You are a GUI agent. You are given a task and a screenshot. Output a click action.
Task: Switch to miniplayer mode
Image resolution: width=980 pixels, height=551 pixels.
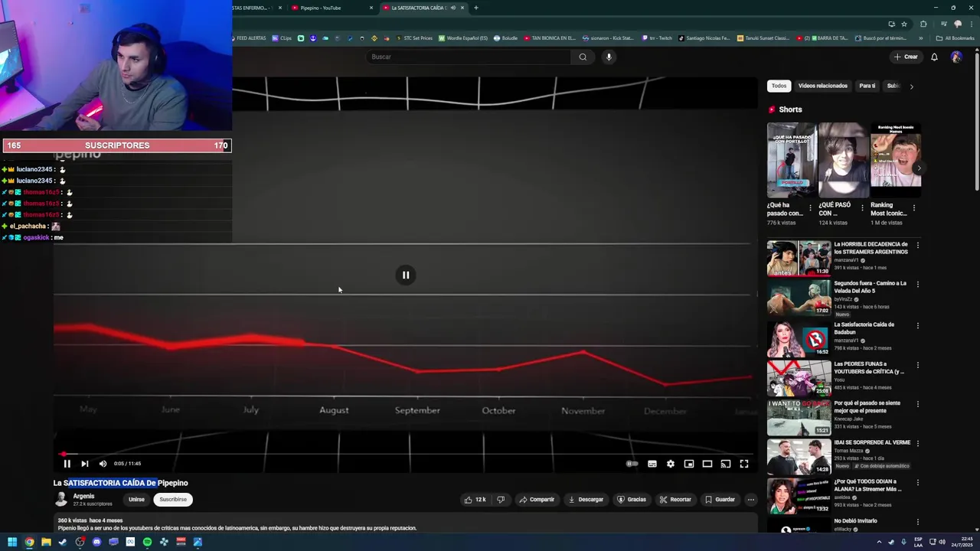[x=689, y=464]
